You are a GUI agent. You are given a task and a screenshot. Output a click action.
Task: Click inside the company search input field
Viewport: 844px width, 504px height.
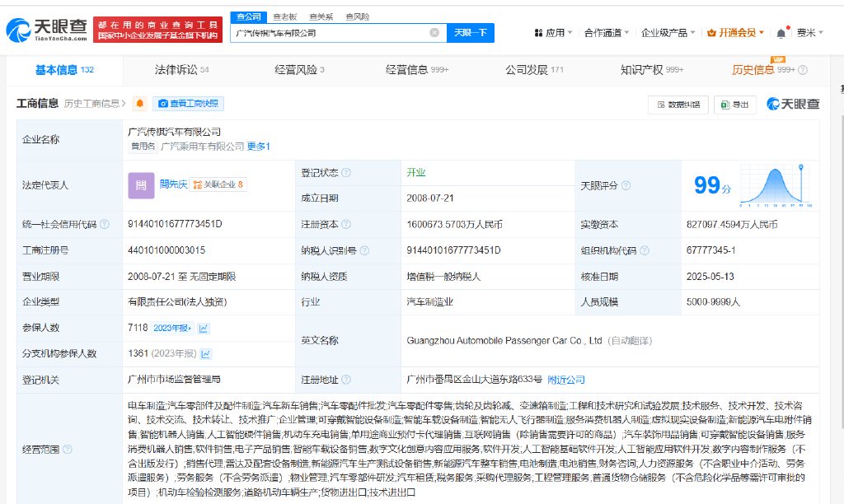(330, 33)
